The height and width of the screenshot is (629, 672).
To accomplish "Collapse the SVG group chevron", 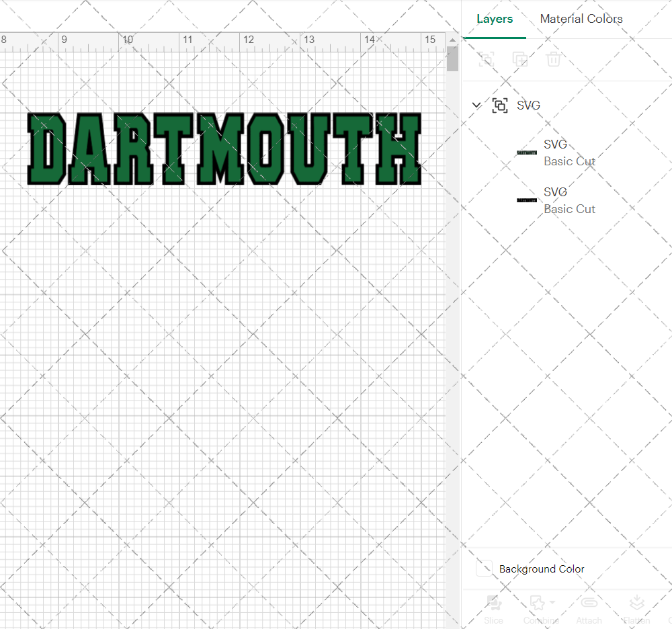I will (476, 105).
